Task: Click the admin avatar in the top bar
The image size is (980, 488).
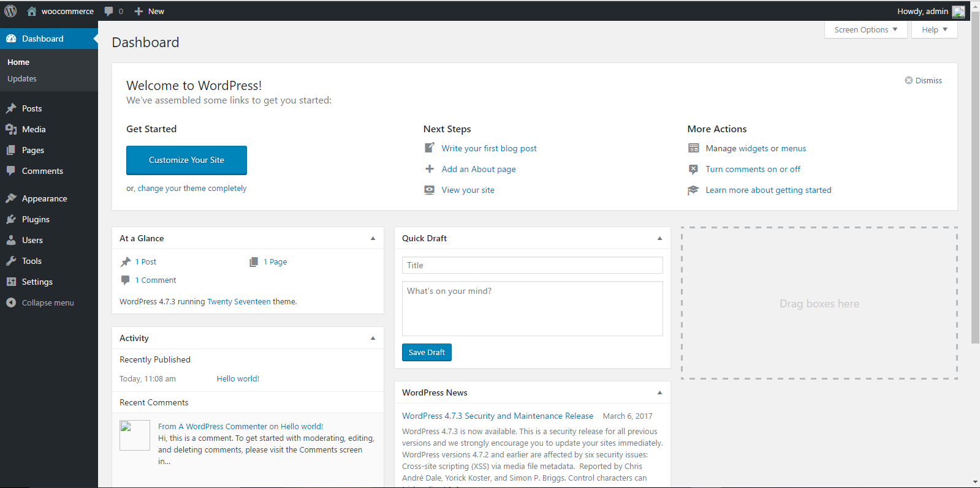Action: [959, 11]
